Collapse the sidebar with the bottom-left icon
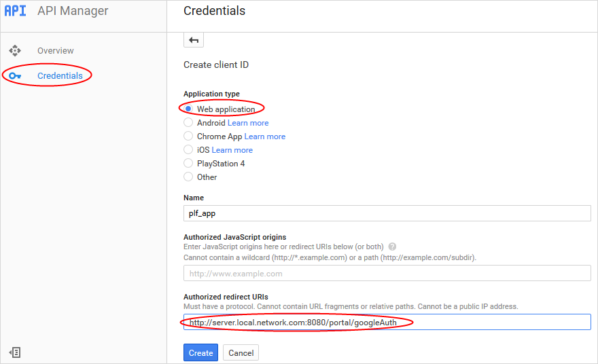 [15, 352]
